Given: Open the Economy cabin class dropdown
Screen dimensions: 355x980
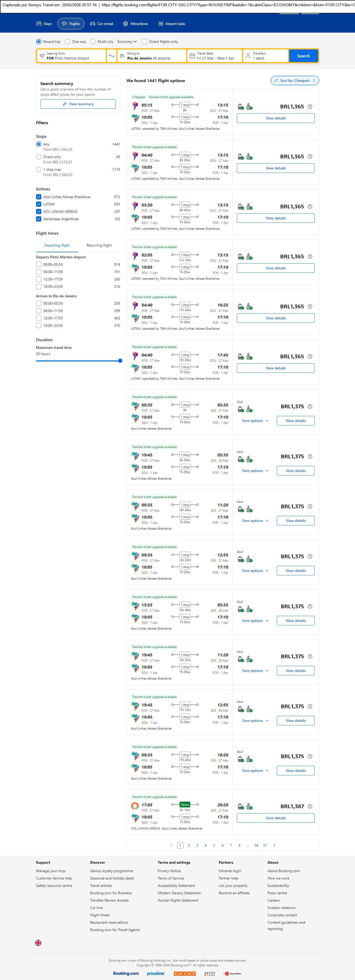Looking at the screenshot, I should [127, 42].
